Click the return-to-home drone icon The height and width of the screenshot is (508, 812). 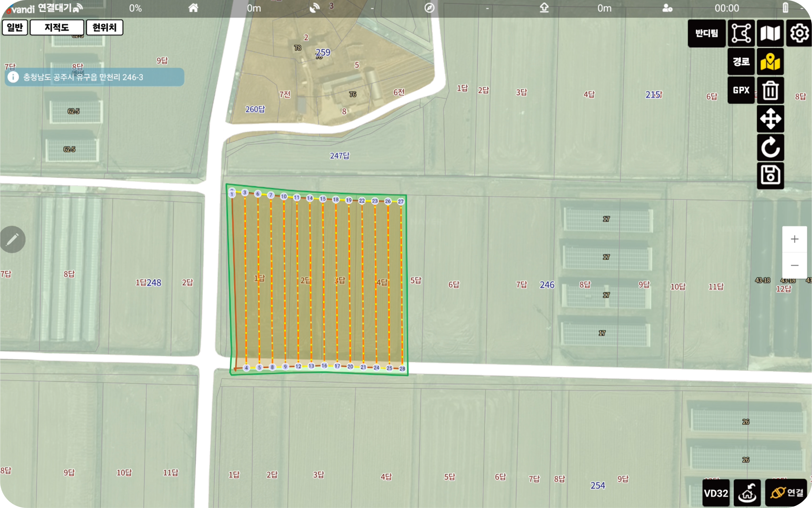(x=747, y=493)
